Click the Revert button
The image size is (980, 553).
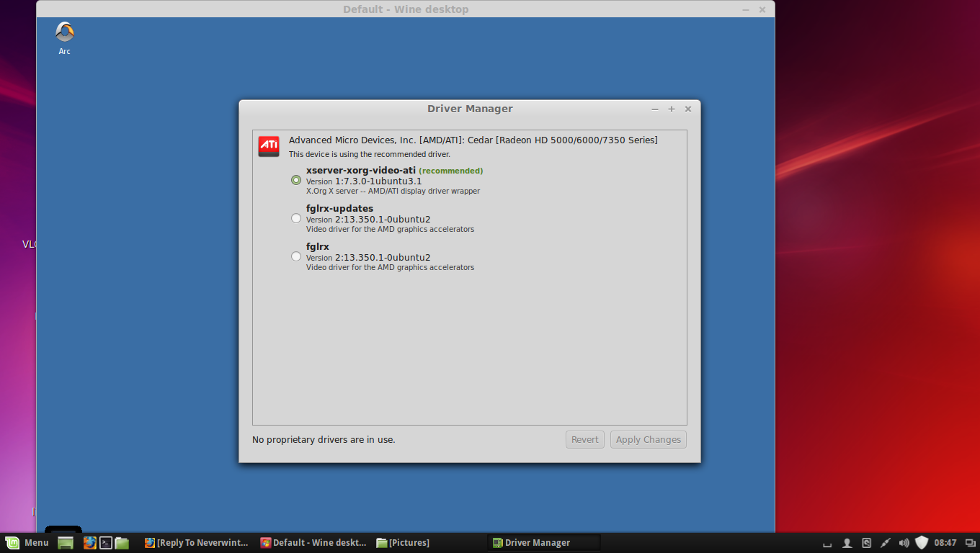click(x=585, y=440)
